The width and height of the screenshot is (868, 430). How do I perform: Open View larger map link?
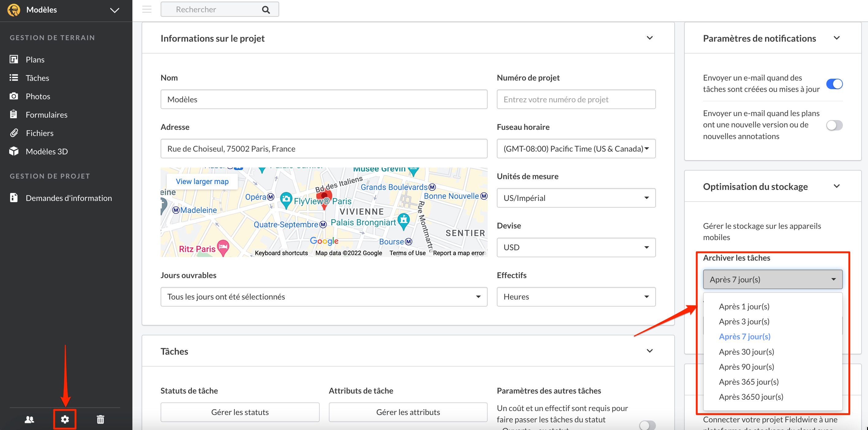(x=202, y=182)
